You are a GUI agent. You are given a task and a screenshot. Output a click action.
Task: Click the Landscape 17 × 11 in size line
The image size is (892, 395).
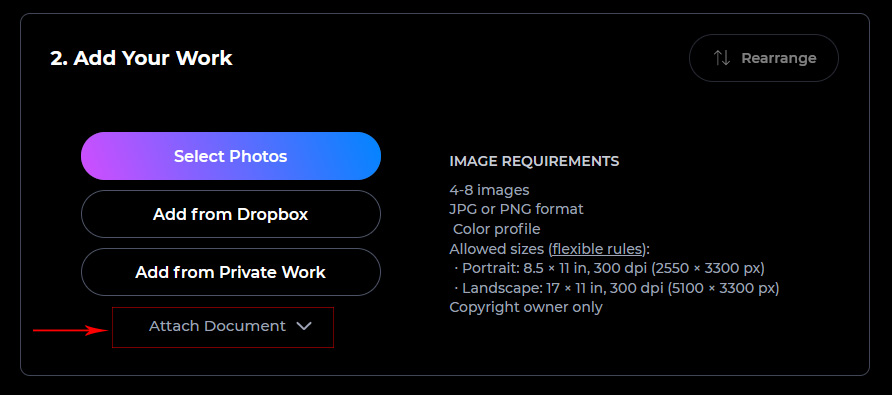click(x=616, y=288)
